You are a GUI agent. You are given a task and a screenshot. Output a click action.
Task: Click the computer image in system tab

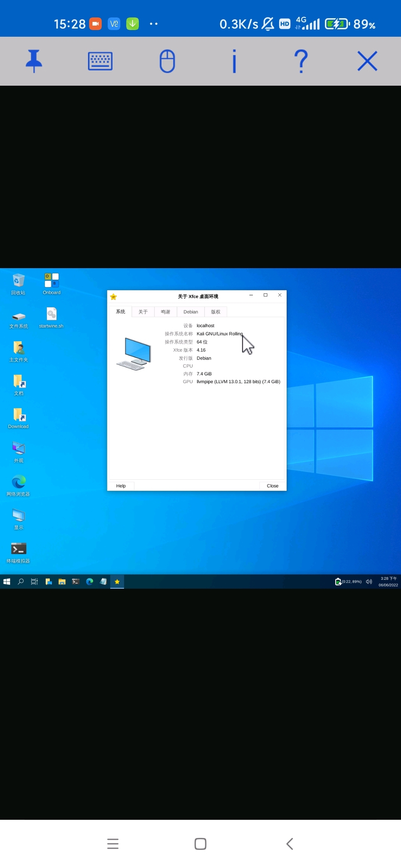[134, 354]
